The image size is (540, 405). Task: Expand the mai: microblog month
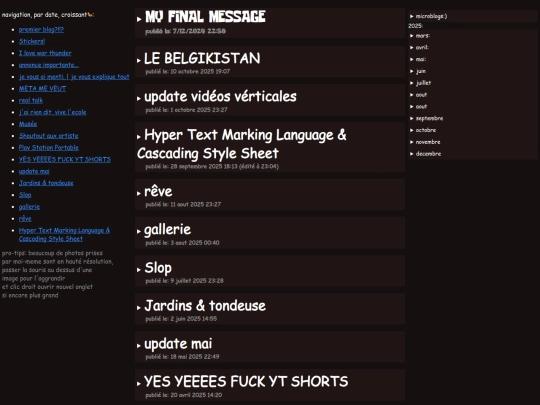418,59
